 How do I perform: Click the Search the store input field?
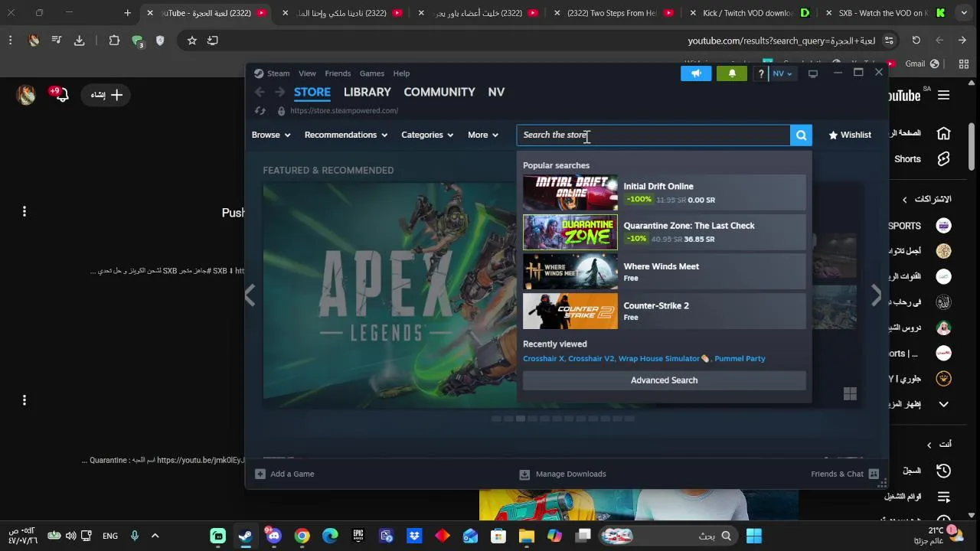(x=654, y=135)
